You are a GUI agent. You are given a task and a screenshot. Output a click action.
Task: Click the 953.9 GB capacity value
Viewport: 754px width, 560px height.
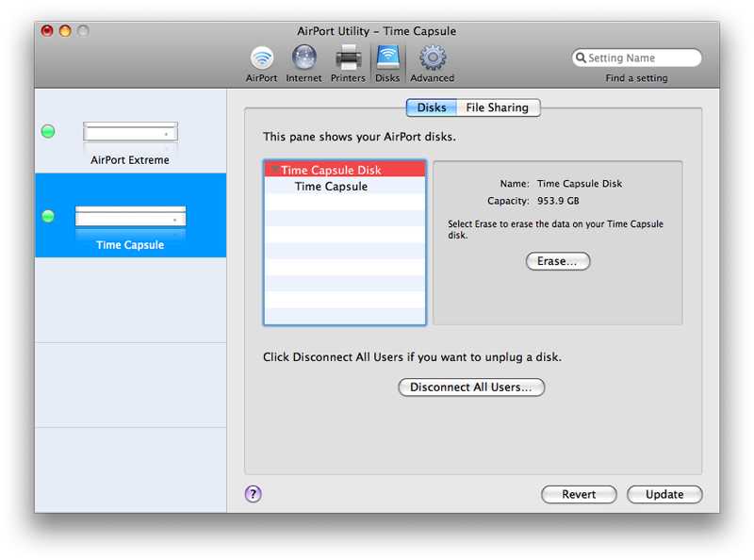pyautogui.click(x=558, y=201)
